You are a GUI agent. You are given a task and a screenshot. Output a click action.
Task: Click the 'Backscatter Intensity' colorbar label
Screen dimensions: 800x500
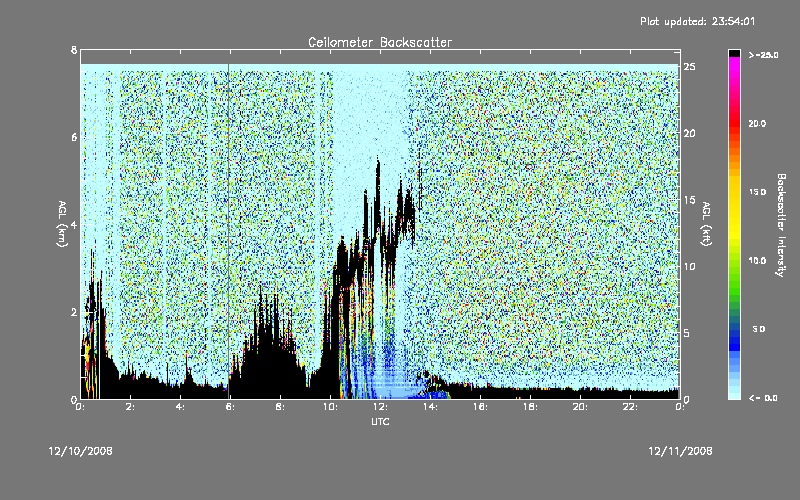tap(780, 225)
